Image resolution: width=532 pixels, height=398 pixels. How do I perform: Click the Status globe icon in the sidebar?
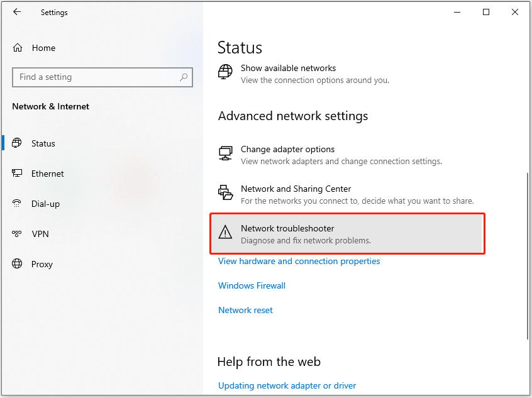[16, 143]
